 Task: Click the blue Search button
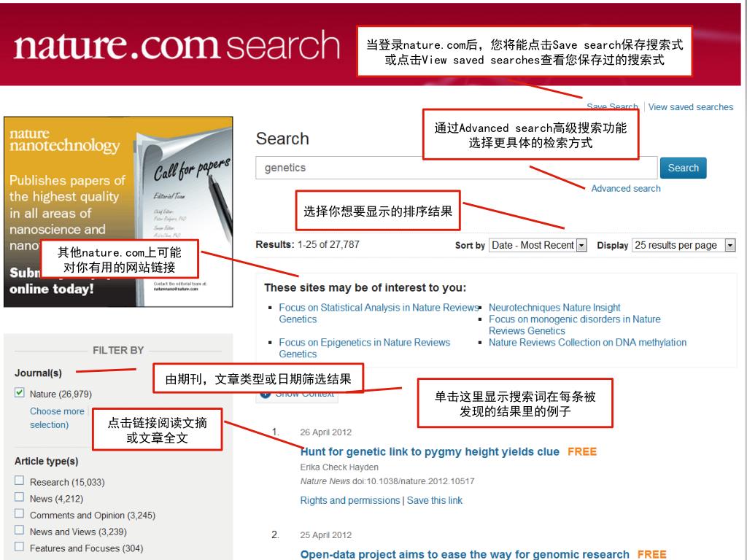(x=683, y=168)
